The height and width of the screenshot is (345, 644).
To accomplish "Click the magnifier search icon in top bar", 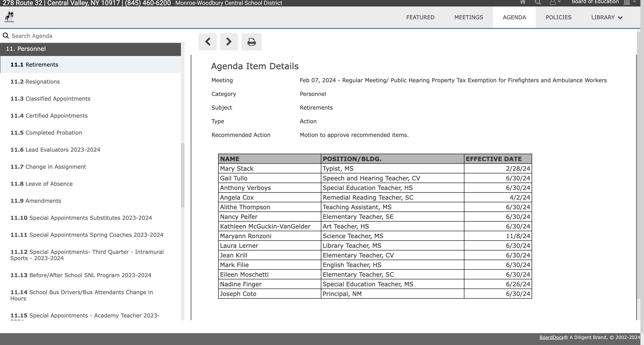I will click(x=538, y=2).
